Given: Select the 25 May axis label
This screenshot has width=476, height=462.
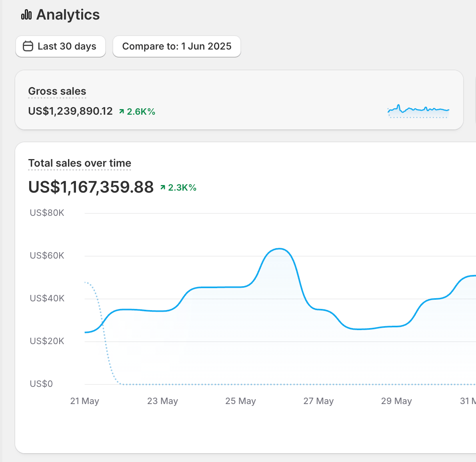Looking at the screenshot, I should click(240, 401).
